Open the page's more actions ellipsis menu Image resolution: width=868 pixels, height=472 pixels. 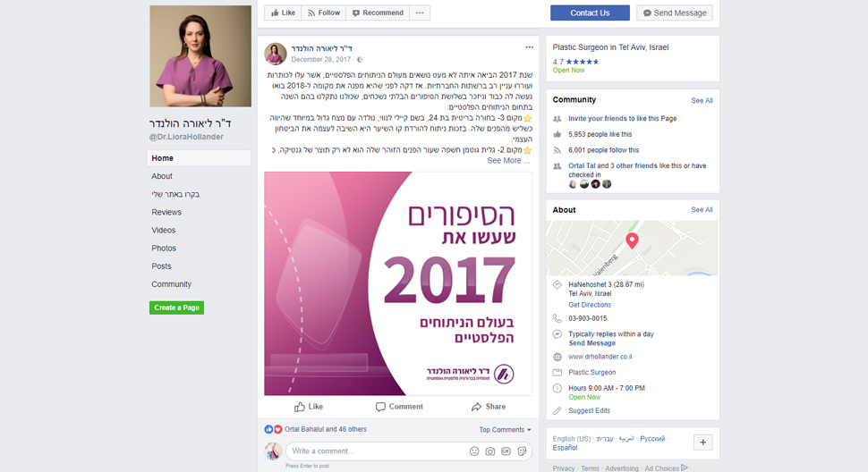(420, 13)
